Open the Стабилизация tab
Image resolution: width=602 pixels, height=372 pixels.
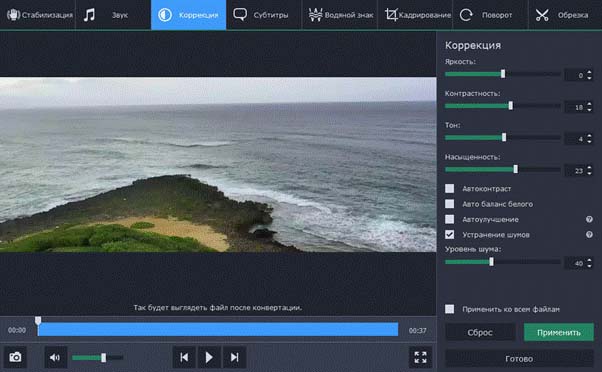38,15
